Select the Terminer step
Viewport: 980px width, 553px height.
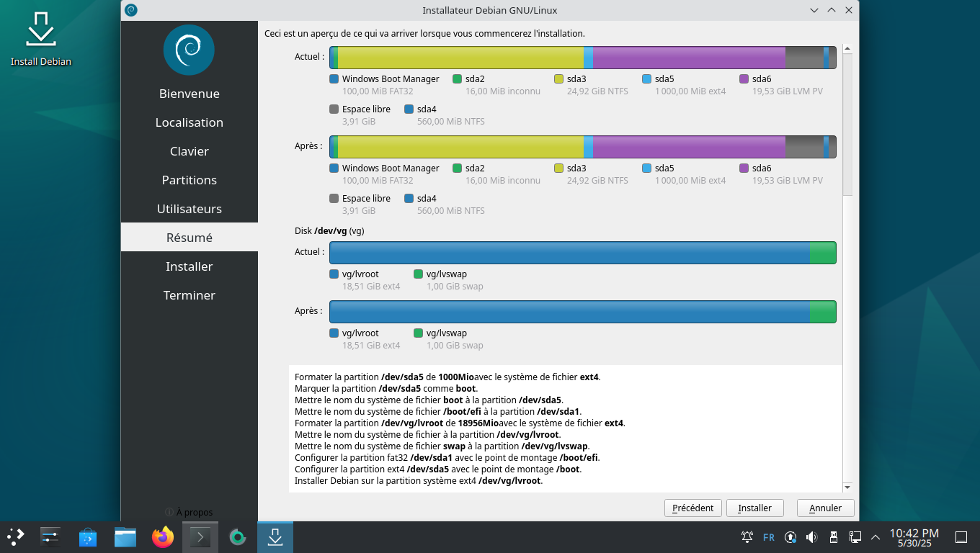point(190,295)
